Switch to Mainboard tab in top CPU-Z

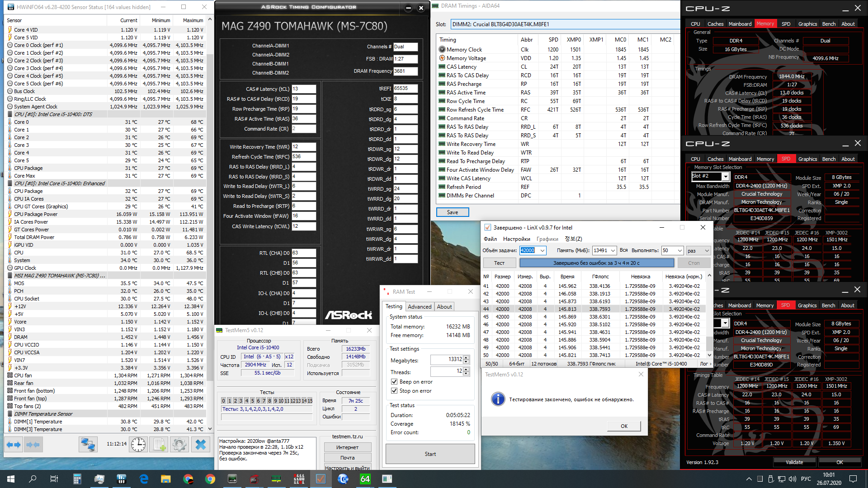(x=740, y=24)
